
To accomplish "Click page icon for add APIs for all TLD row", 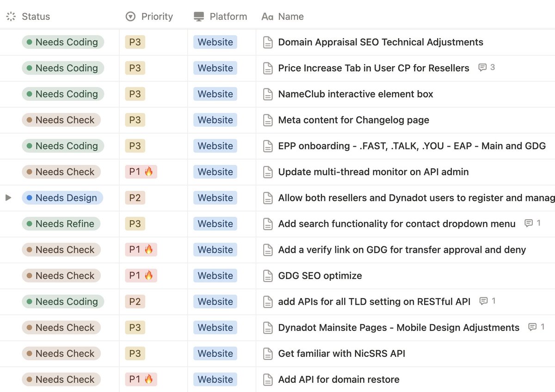I will pyautogui.click(x=268, y=301).
